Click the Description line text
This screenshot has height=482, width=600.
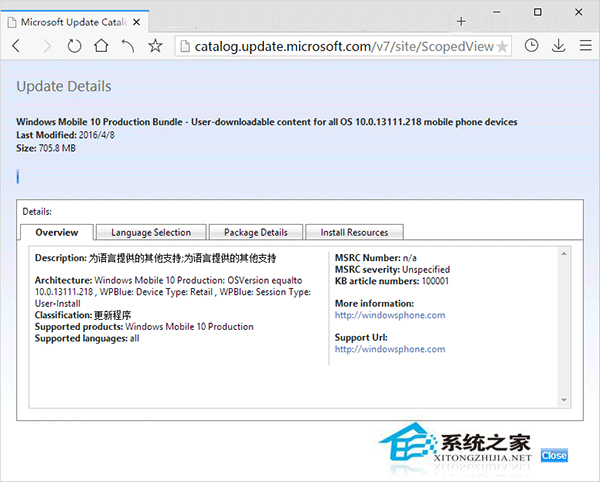155,258
